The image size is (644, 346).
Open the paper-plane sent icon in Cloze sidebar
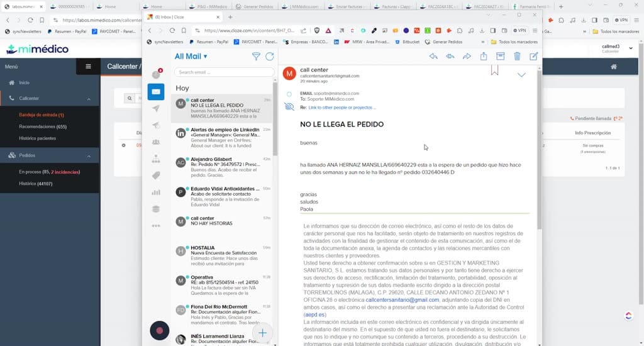click(x=156, y=108)
